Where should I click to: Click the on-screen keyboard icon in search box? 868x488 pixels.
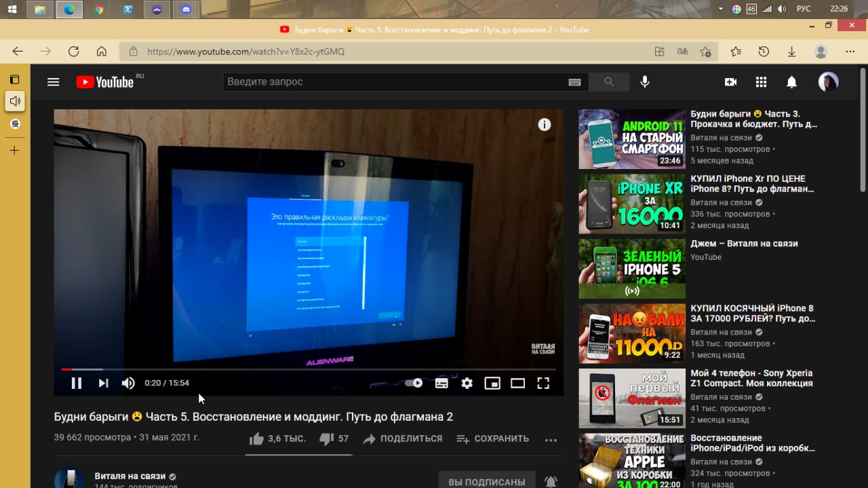tap(574, 82)
